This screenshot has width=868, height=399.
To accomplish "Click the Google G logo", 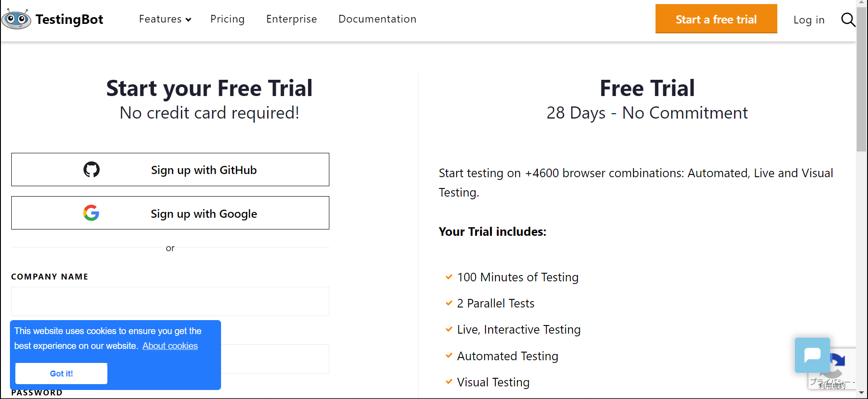I will point(91,213).
